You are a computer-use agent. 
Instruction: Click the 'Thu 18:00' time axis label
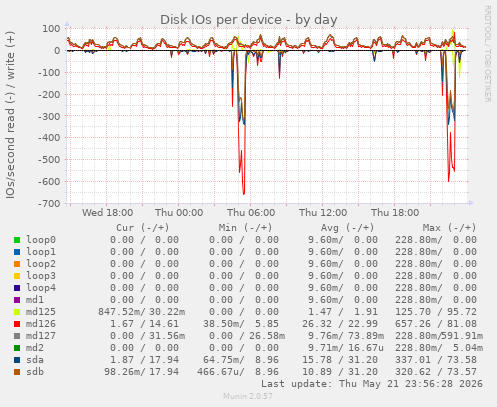tap(395, 213)
